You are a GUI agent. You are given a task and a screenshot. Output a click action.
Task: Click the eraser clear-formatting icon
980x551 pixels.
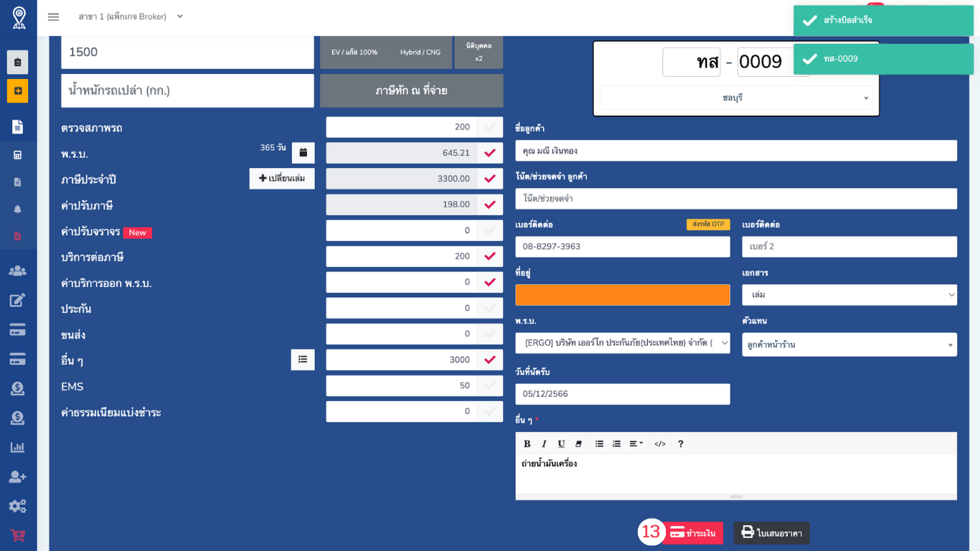578,444
